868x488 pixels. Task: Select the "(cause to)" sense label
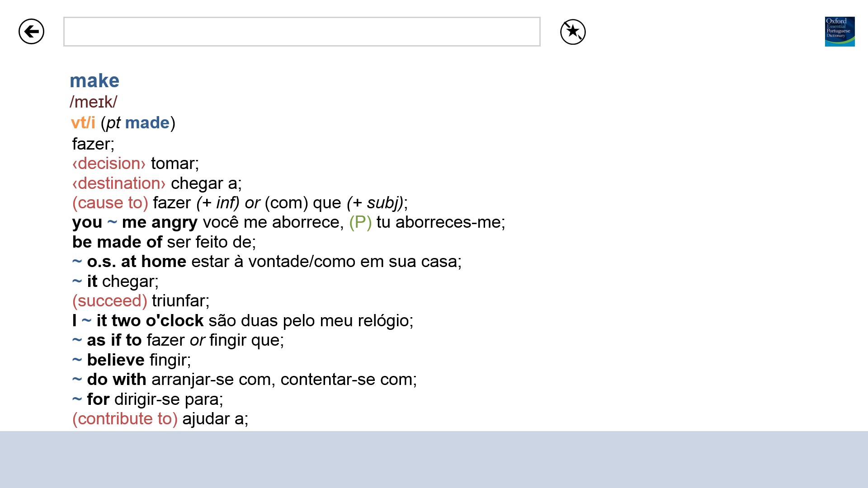click(110, 203)
